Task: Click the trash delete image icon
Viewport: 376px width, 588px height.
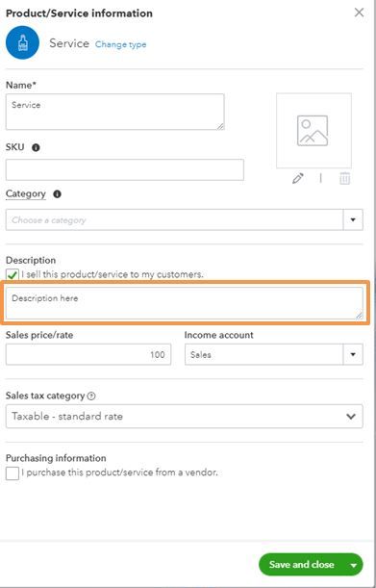Action: (344, 178)
